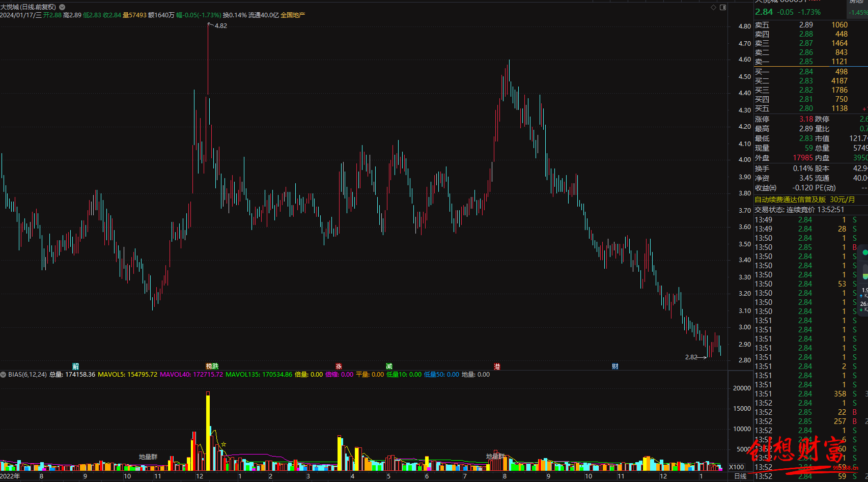
Task: Click the 财 event marker on the chart
Action: click(x=615, y=366)
